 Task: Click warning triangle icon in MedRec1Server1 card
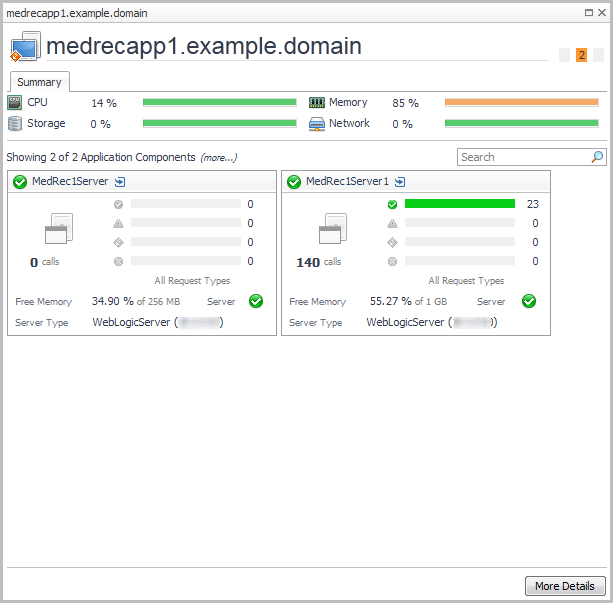pyautogui.click(x=393, y=223)
